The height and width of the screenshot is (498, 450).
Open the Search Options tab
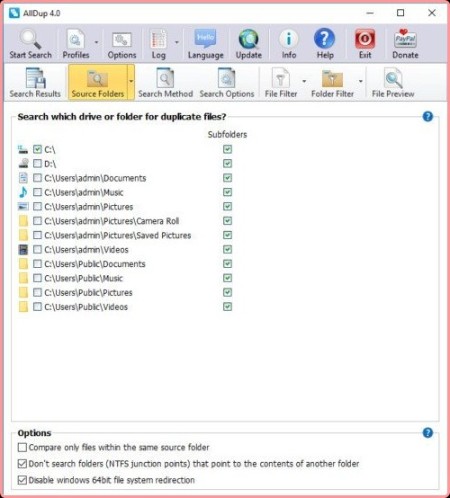click(227, 83)
